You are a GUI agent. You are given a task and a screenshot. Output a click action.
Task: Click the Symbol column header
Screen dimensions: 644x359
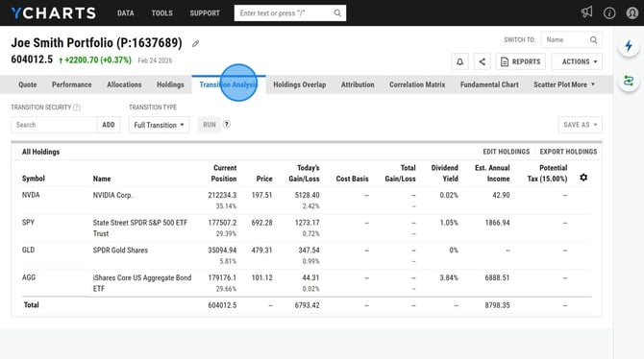pos(34,179)
